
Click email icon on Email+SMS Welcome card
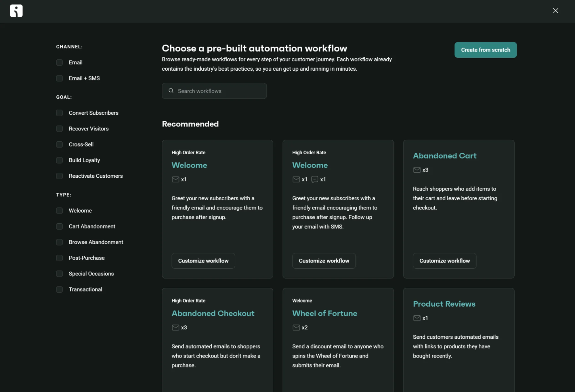pos(296,179)
